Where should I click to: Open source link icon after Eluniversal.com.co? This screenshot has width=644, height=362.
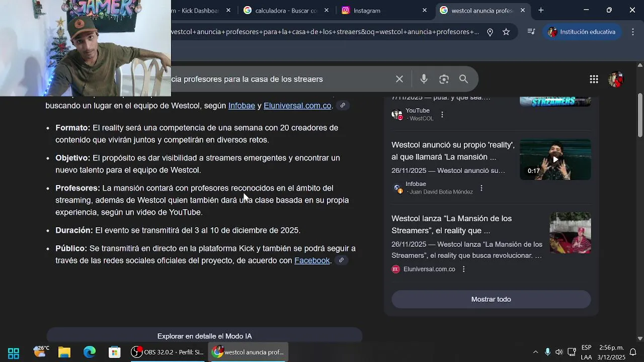click(x=343, y=106)
